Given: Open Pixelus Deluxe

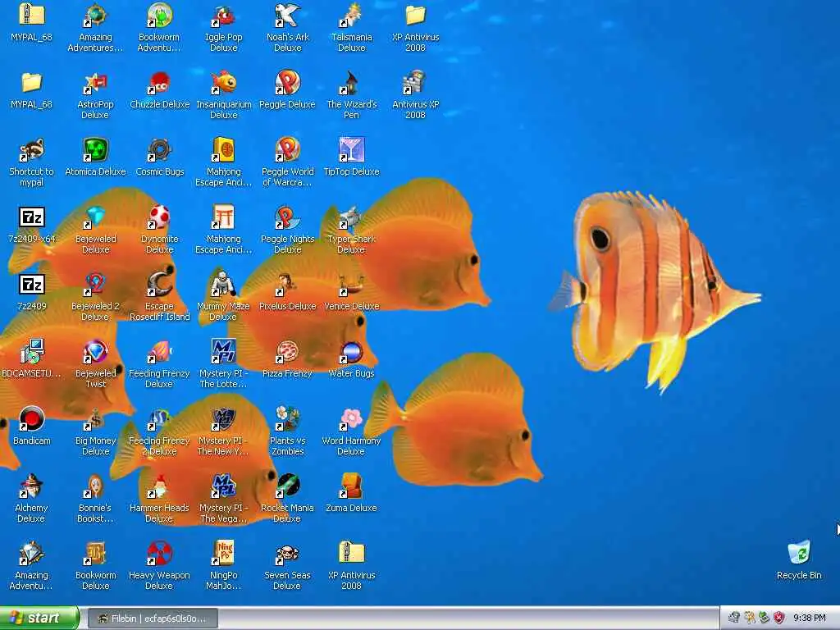Looking at the screenshot, I should 288,293.
